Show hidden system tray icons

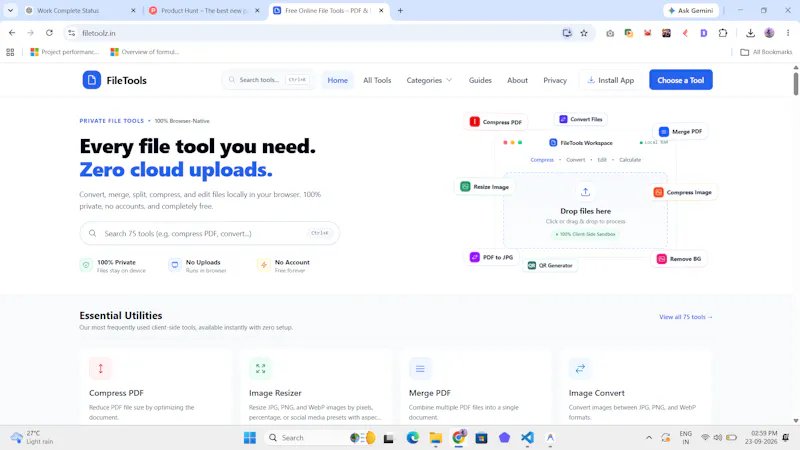[x=648, y=438]
